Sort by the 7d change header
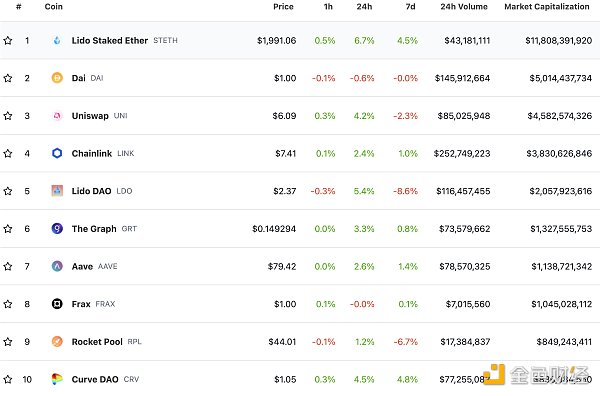This screenshot has height=396, width=600. [410, 7]
